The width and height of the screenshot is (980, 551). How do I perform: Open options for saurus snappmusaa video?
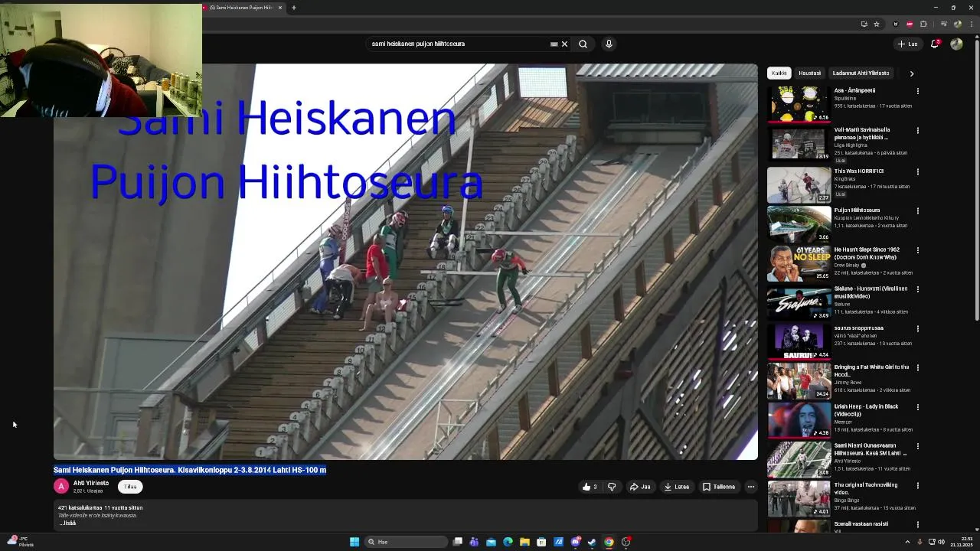click(x=918, y=328)
